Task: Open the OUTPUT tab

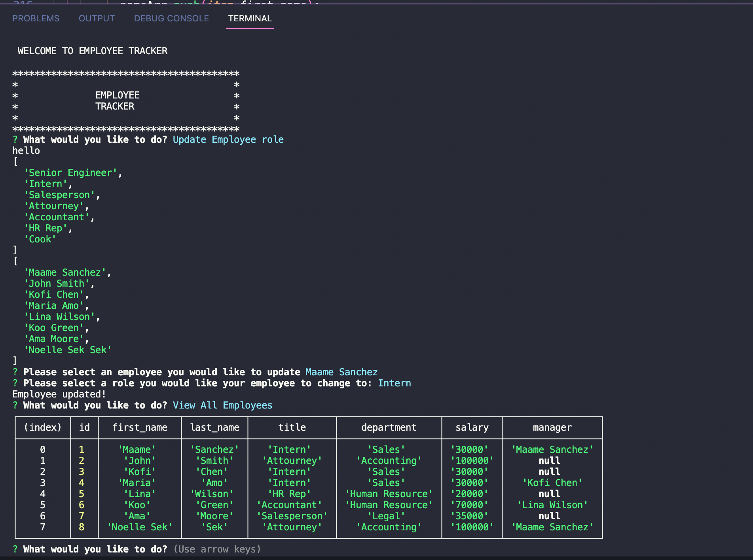Action: click(97, 19)
